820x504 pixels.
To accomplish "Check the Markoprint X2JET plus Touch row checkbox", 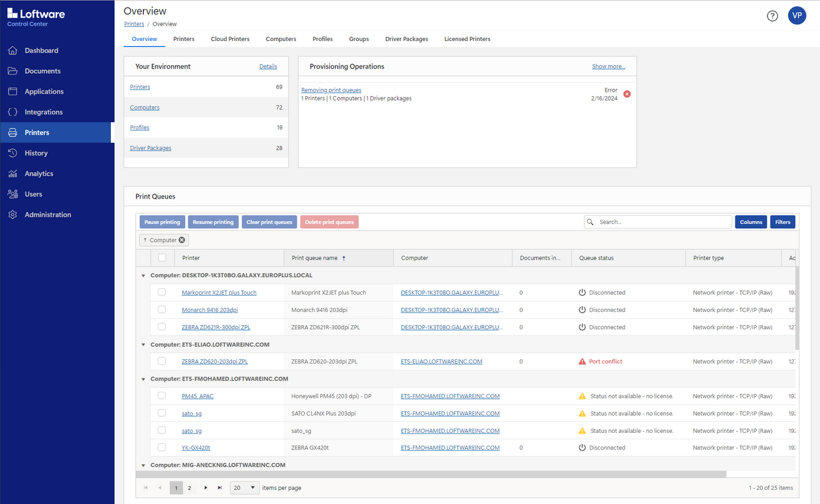I will [x=161, y=292].
